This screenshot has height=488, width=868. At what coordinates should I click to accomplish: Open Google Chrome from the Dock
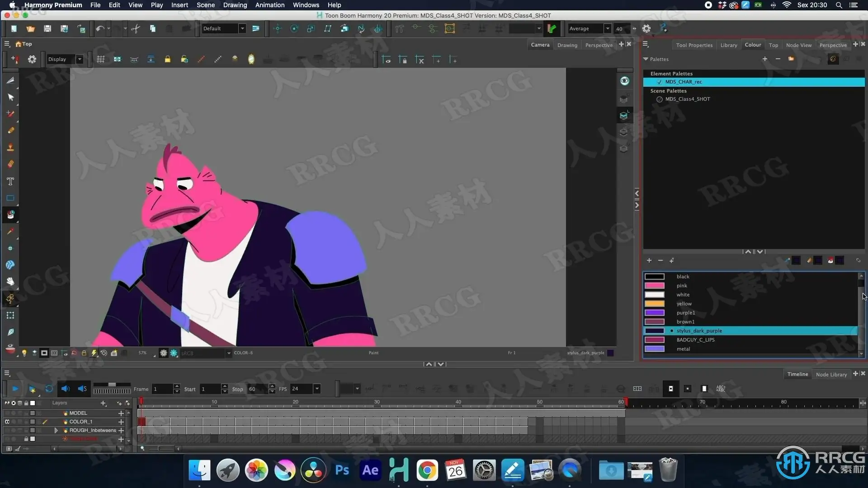pos(427,470)
